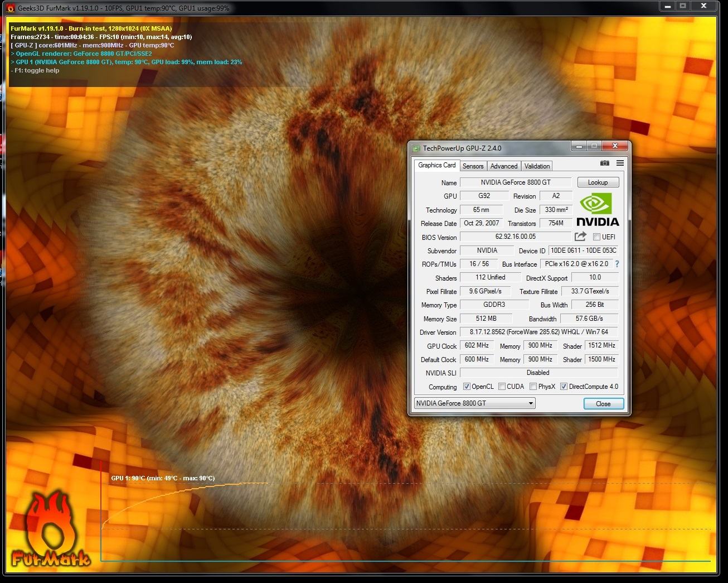The width and height of the screenshot is (728, 583).
Task: Toggle the OpenCL checkbox
Action: pyautogui.click(x=467, y=387)
